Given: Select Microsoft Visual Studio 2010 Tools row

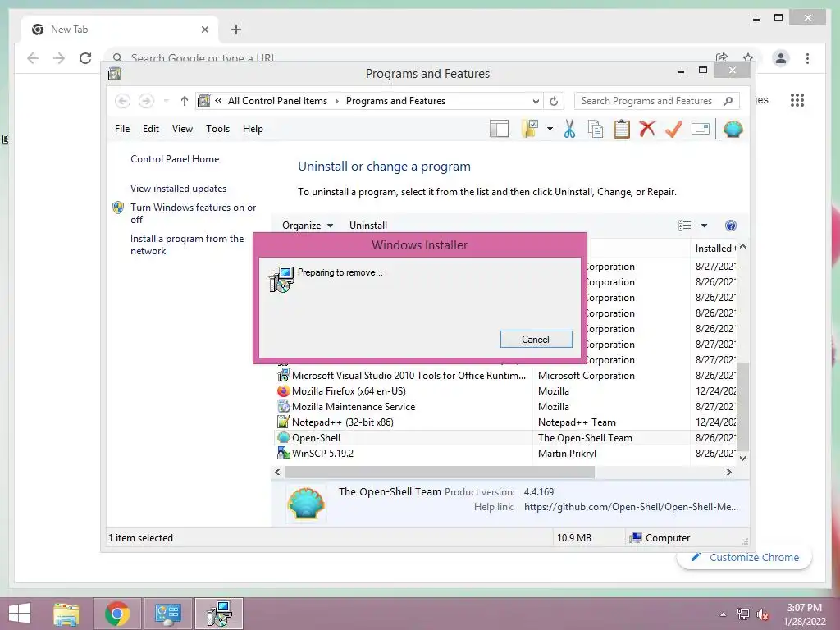Looking at the screenshot, I should 506,376.
